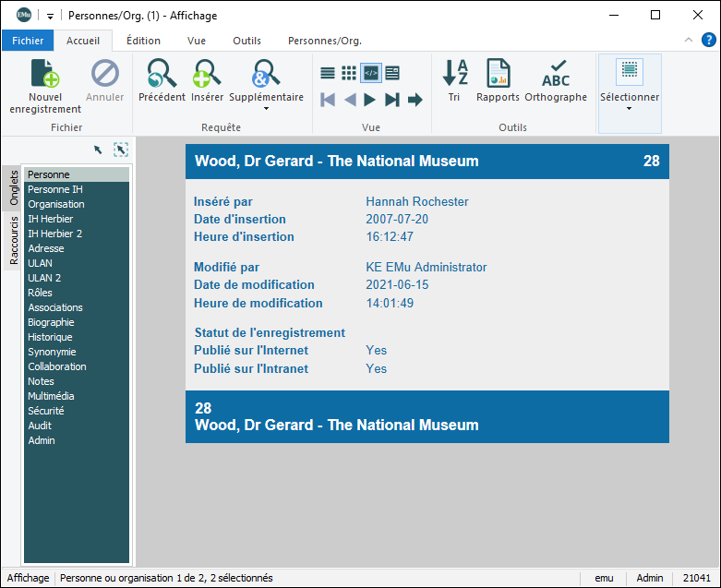Image resolution: width=721 pixels, height=588 pixels.
Task: Switch to the Raccourcis side tab
Action: tap(14, 240)
